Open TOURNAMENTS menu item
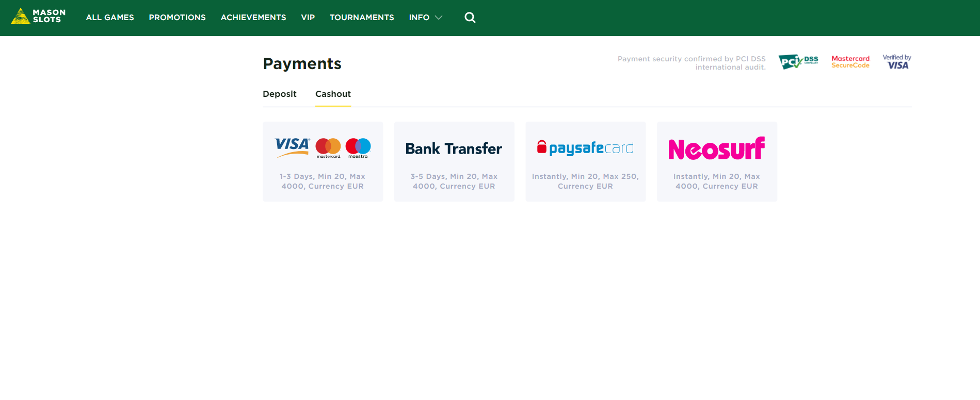This screenshot has width=980, height=400. [x=362, y=18]
